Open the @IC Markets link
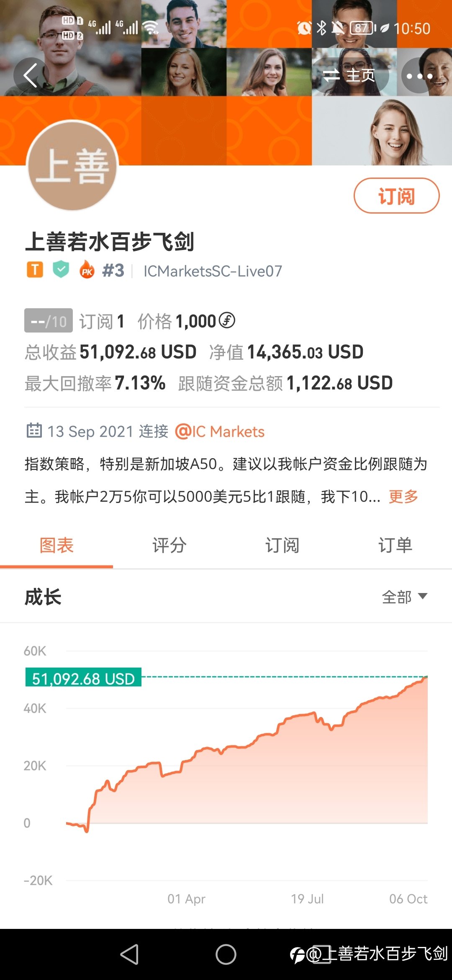This screenshot has width=452, height=980. coord(220,431)
